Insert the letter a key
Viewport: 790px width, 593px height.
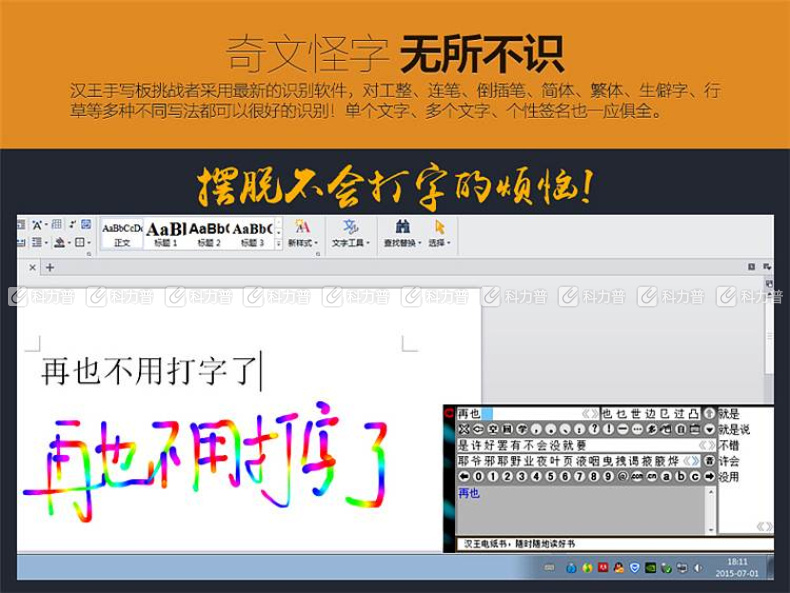[666, 477]
